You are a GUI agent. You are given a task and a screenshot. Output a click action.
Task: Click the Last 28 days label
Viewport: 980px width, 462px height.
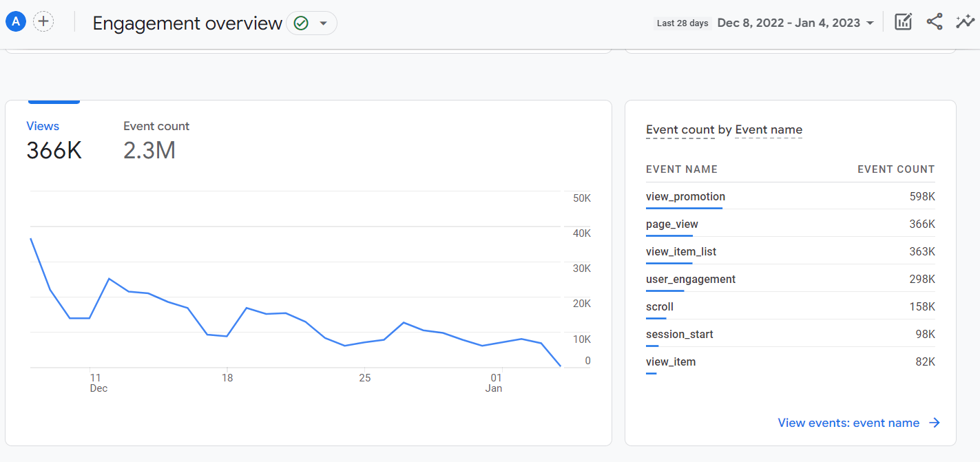coord(682,22)
